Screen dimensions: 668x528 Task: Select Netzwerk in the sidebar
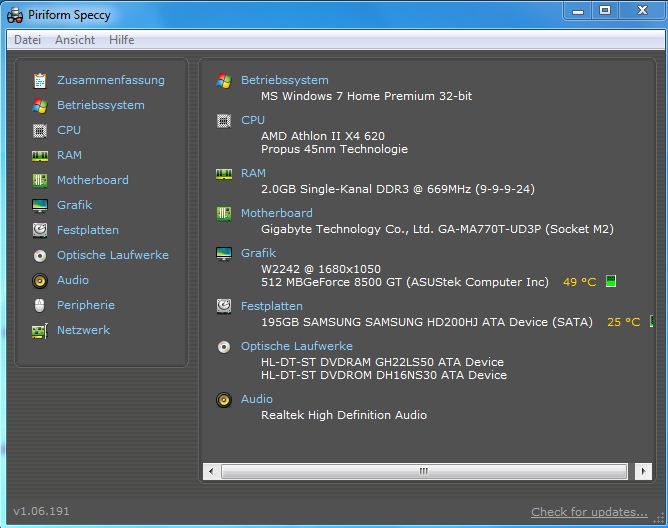pyautogui.click(x=84, y=330)
